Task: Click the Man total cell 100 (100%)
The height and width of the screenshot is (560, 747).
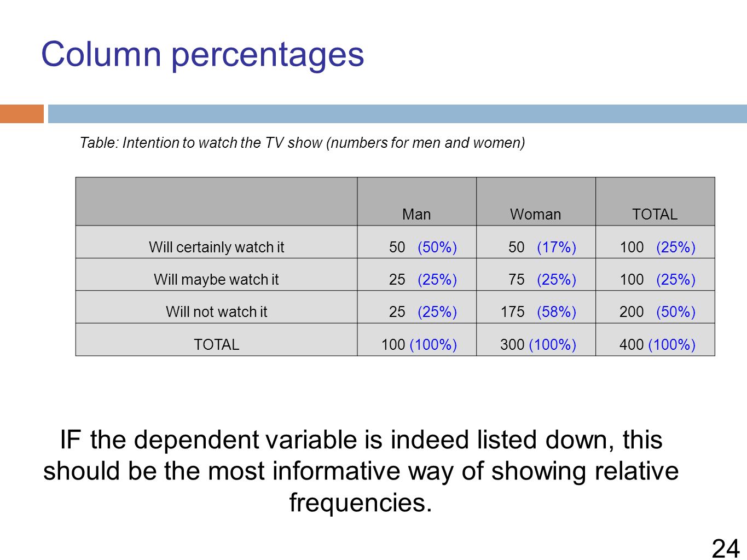Action: point(416,339)
